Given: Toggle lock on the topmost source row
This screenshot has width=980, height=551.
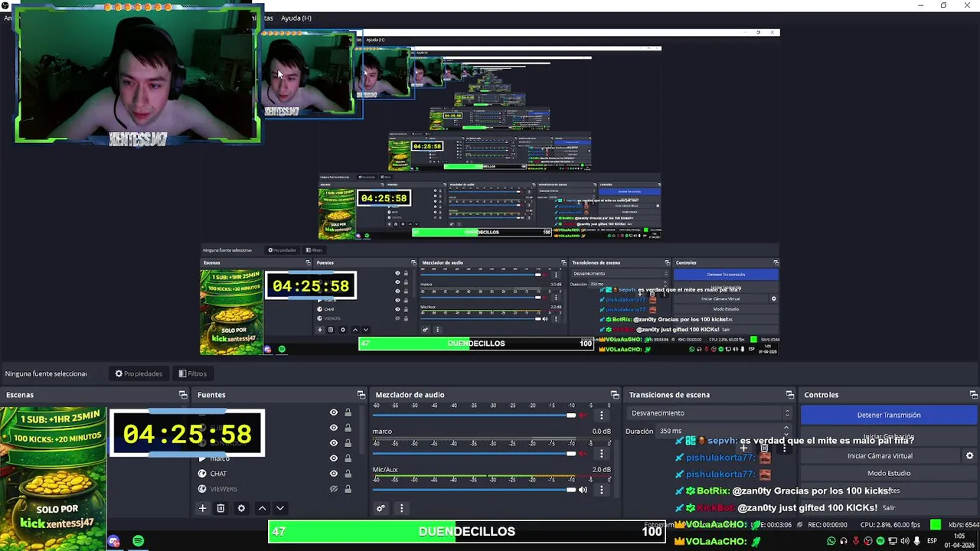Looking at the screenshot, I should tap(348, 412).
